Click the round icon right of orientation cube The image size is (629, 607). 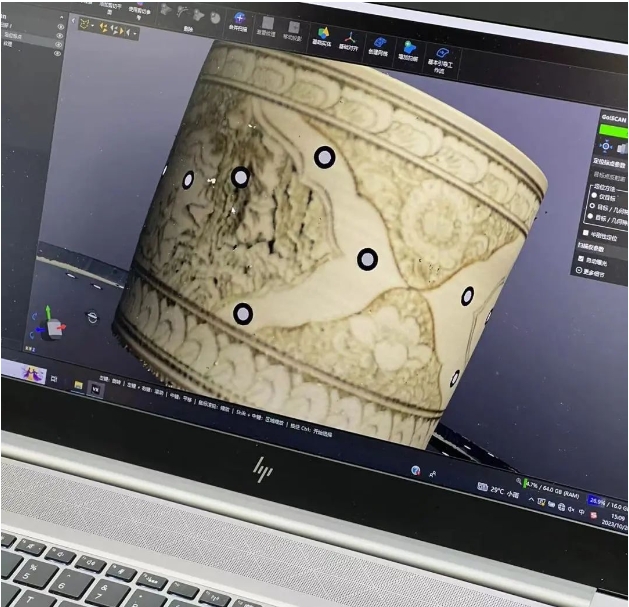point(92,317)
